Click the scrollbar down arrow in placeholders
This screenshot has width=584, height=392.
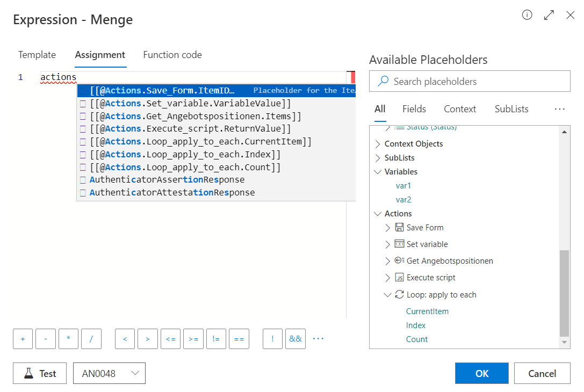(x=564, y=342)
